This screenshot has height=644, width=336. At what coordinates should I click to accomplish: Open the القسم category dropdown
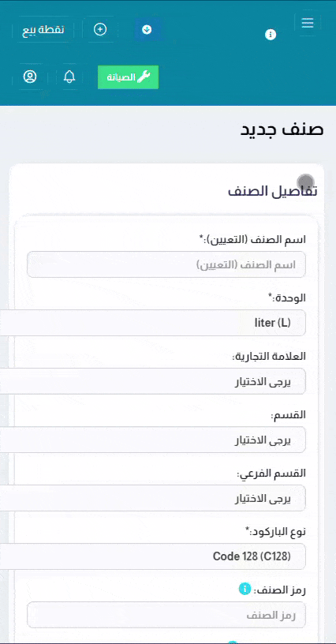point(152,440)
